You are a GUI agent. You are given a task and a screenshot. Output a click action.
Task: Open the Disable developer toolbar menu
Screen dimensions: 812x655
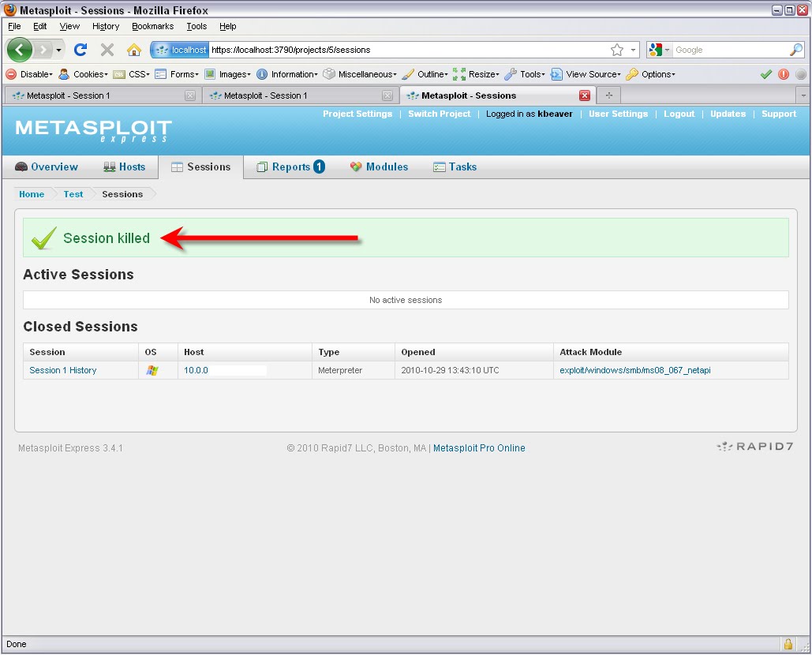click(29, 74)
